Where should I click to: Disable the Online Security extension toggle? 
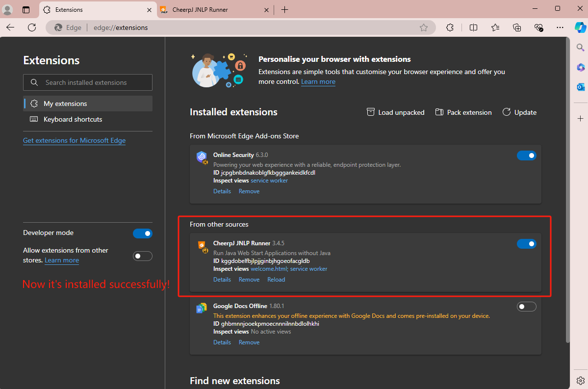pos(526,156)
